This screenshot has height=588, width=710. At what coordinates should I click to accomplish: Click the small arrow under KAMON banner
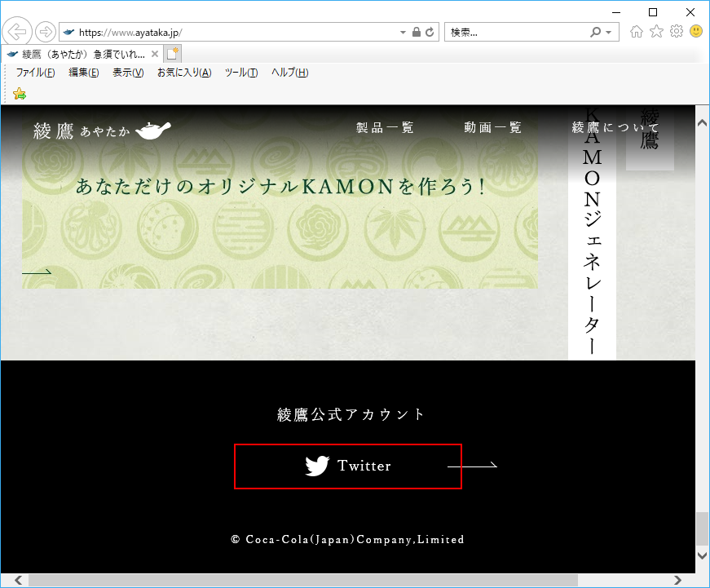point(37,272)
